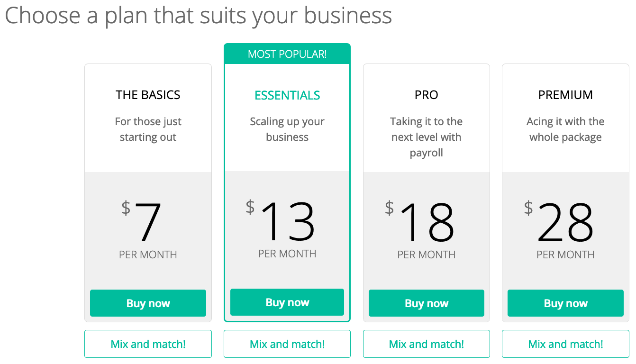Click 'Taking it to the next level' description
Screen dimensions: 636x364
click(427, 137)
